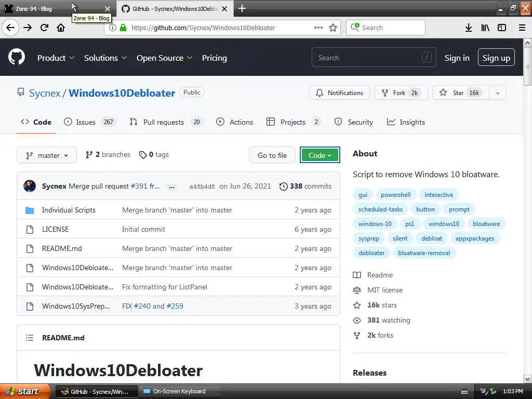532x399 pixels.
Task: Expand the Product menu
Action: (x=56, y=58)
